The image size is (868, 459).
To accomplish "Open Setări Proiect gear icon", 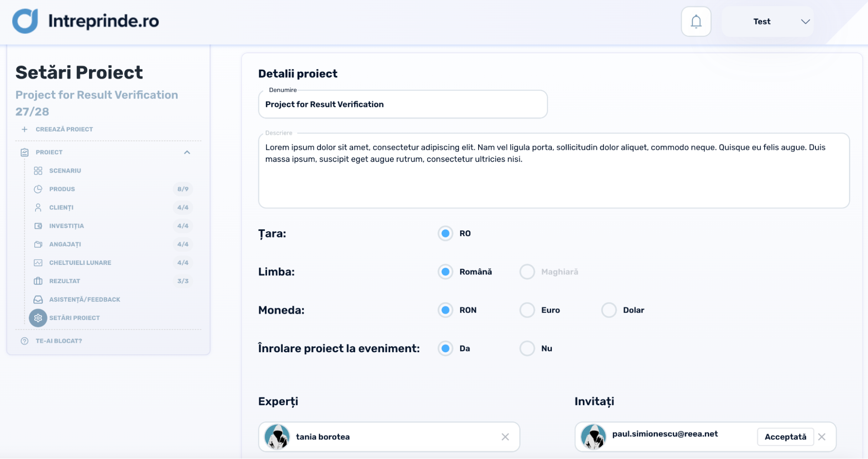I will tap(38, 318).
